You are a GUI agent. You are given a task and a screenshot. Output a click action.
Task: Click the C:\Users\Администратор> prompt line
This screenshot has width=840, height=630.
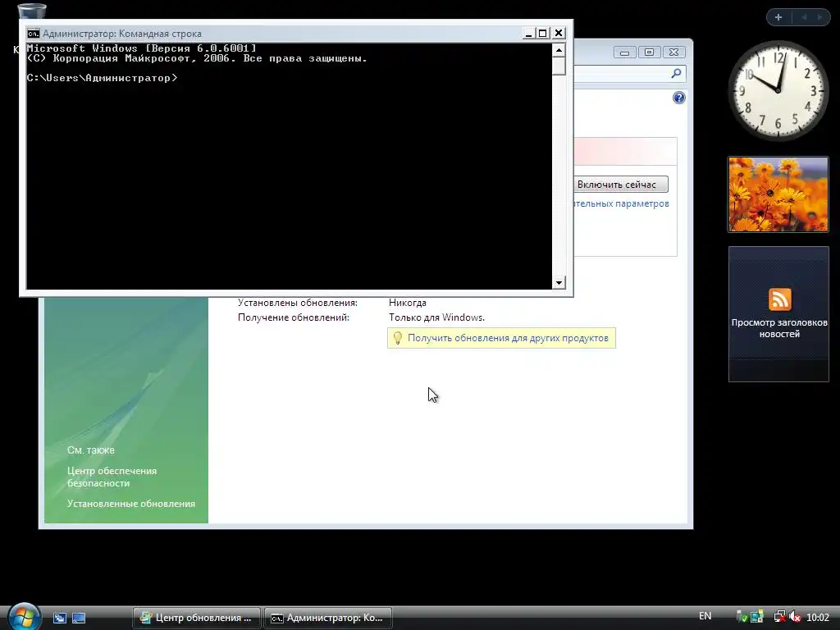pos(102,78)
